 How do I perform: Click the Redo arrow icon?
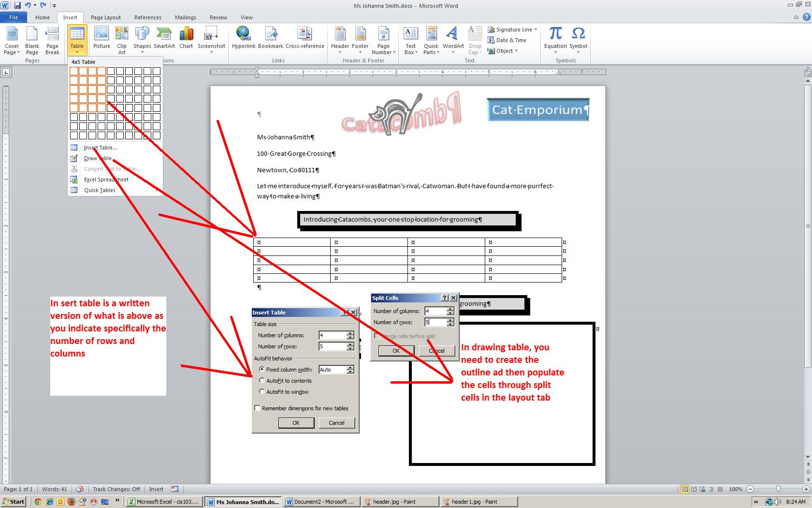coord(43,5)
